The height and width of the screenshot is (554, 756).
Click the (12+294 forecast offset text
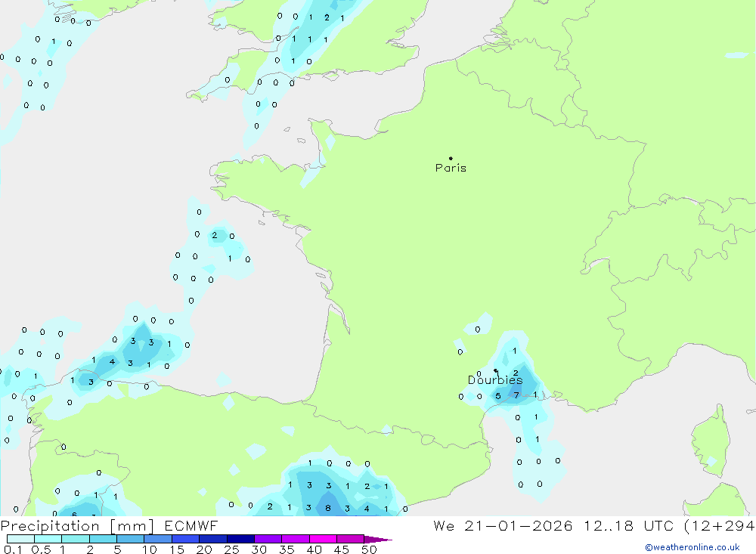point(719,525)
